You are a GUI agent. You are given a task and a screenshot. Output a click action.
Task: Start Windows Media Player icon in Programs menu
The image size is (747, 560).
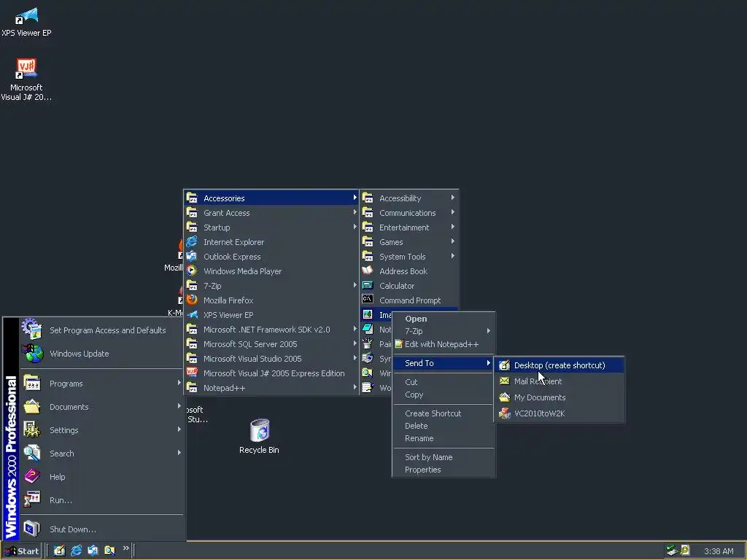(x=192, y=271)
